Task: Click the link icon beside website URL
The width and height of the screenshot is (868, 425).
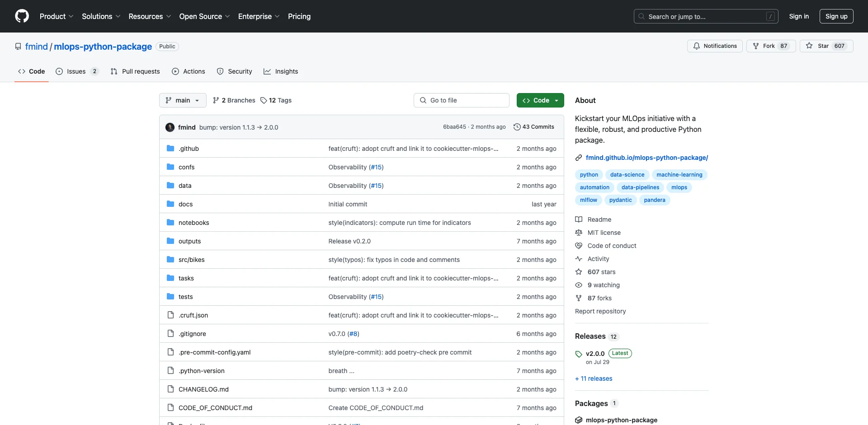Action: tap(579, 158)
